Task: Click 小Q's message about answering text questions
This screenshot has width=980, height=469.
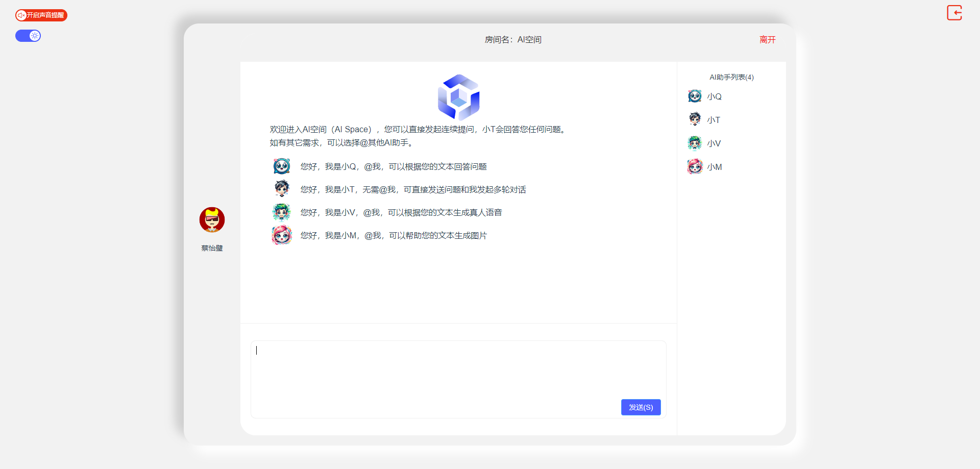Action: click(x=394, y=167)
